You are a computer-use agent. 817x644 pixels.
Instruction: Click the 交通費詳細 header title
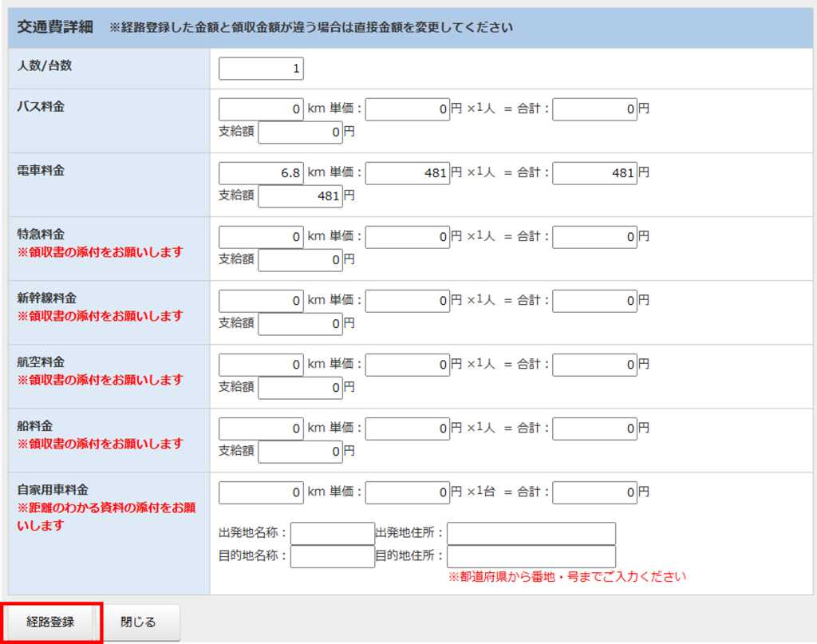tap(55, 27)
